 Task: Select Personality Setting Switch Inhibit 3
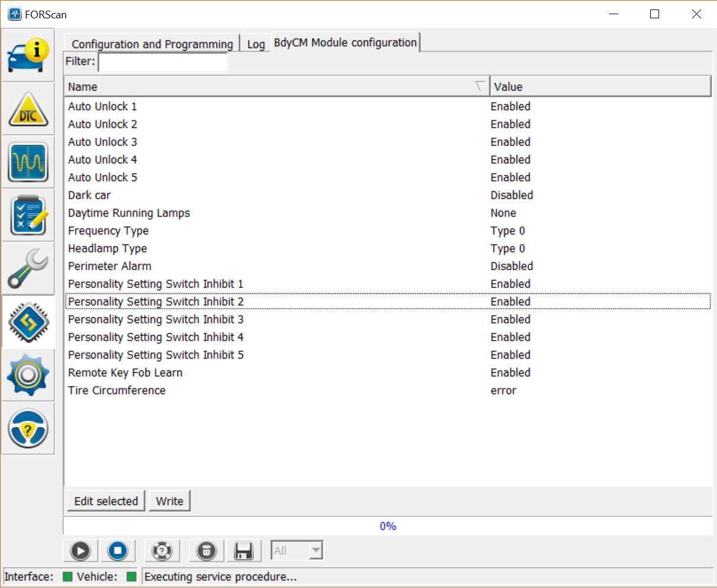tap(388, 319)
